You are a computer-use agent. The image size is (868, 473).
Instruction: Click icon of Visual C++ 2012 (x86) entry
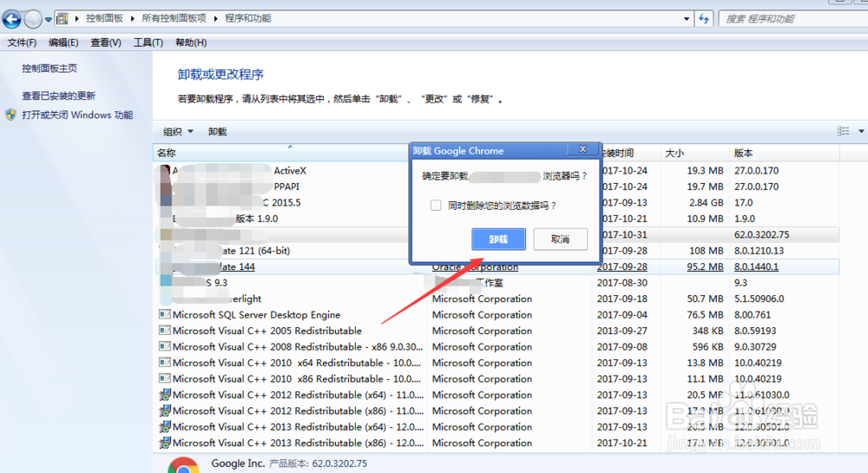[x=164, y=411]
